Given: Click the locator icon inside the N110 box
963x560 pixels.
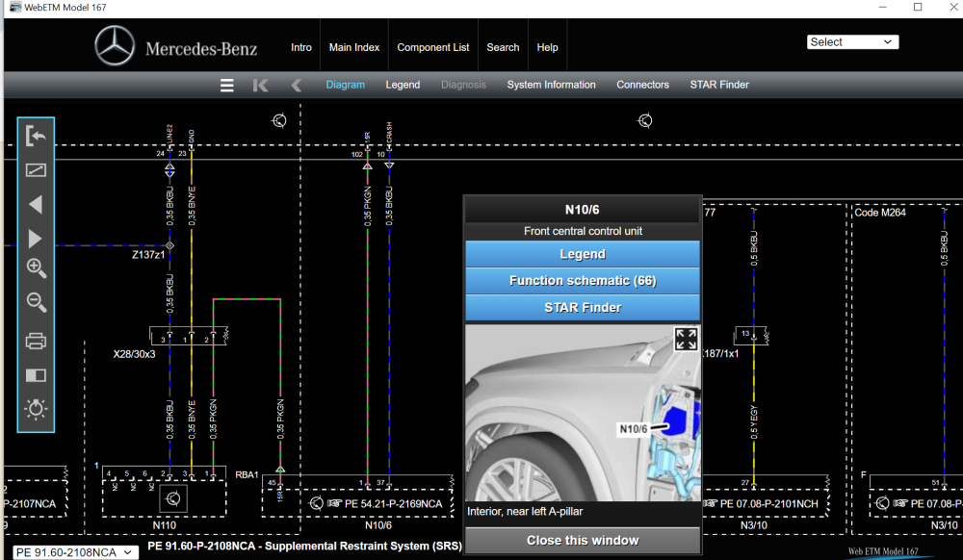Looking at the screenshot, I should (173, 498).
